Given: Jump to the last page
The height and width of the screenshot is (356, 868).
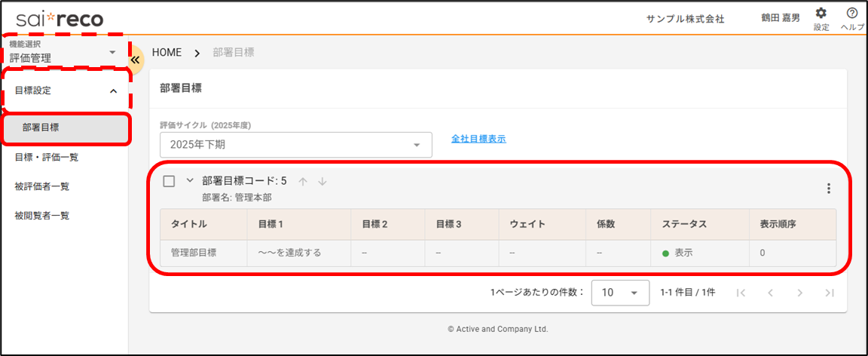Looking at the screenshot, I should pyautogui.click(x=829, y=293).
